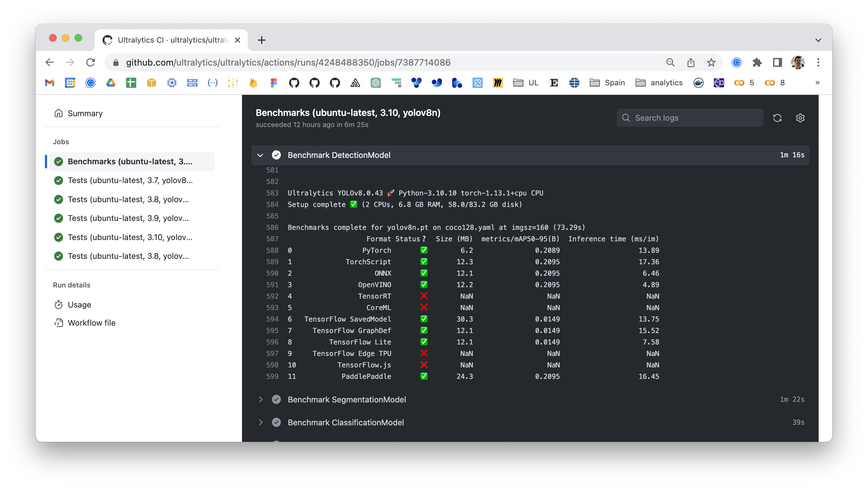Open the Figma bookmark icon

tap(273, 82)
